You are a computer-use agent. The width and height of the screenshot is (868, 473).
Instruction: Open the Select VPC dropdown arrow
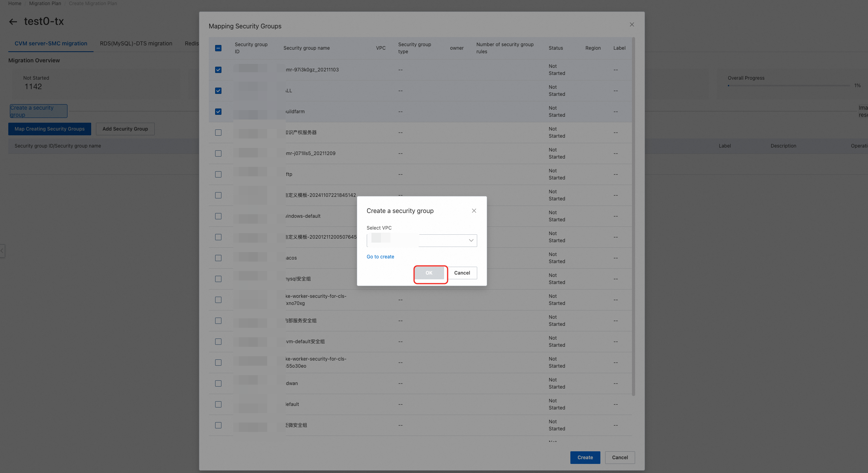[x=471, y=240]
